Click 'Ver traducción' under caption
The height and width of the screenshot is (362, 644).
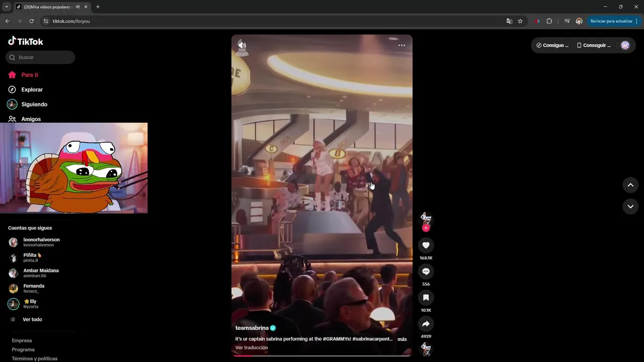coord(252,347)
